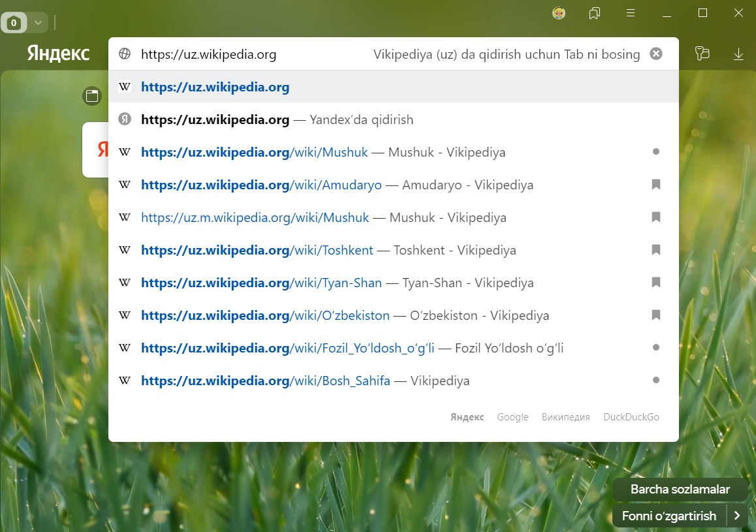
Task: Select the Yandex'da qidirish suggestion
Action: pos(277,119)
